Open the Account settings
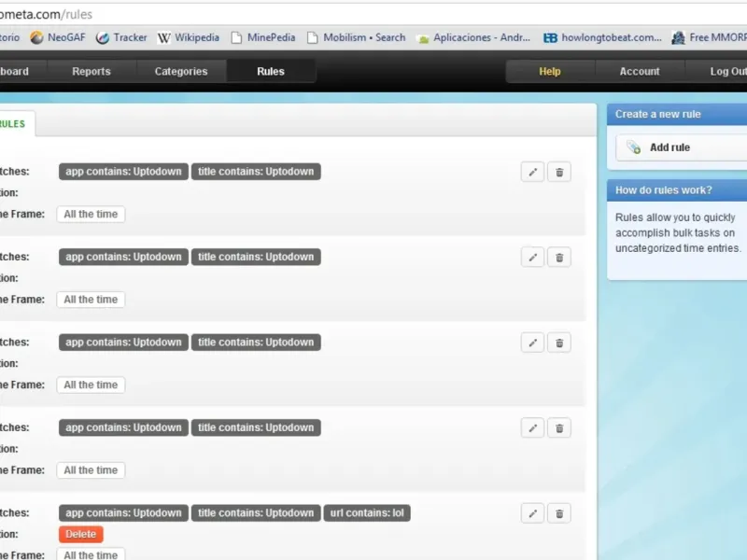This screenshot has height=560, width=747. 640,72
